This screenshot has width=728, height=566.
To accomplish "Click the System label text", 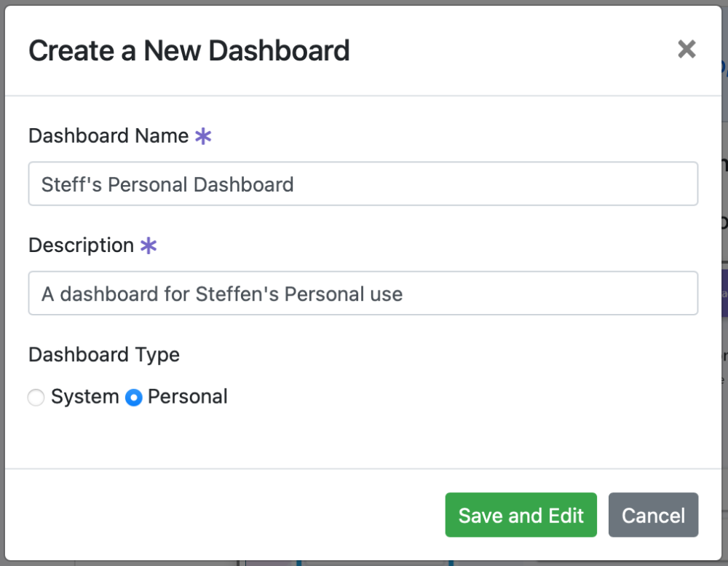I will pyautogui.click(x=84, y=397).
